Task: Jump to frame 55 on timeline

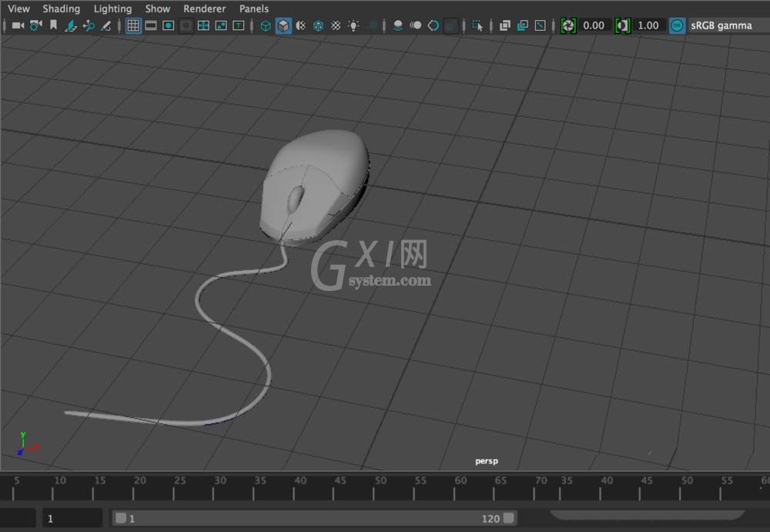Action: (x=414, y=487)
